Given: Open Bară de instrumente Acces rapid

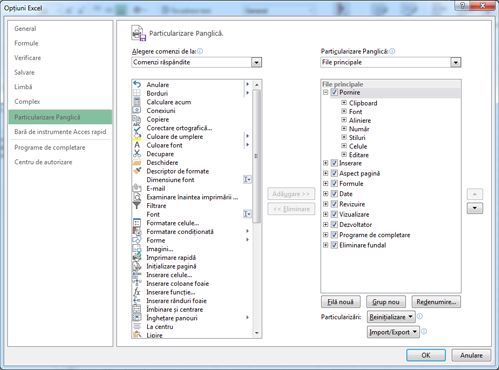Looking at the screenshot, I should pyautogui.click(x=60, y=132).
